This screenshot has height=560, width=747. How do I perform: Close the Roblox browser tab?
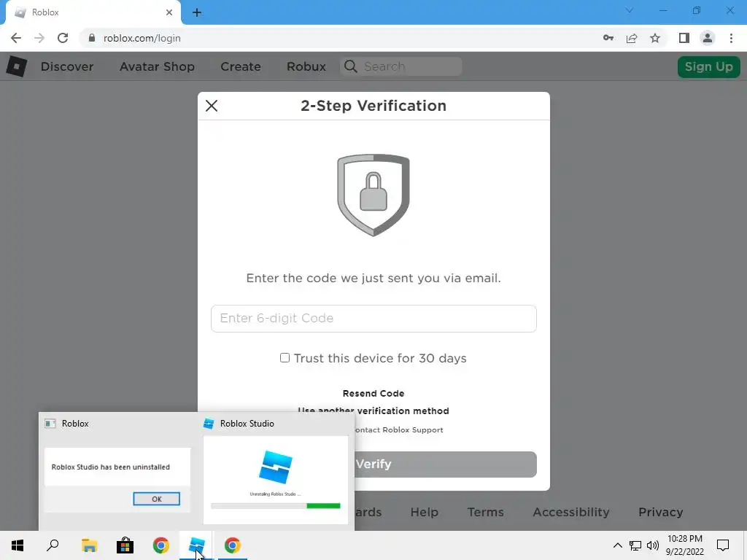(169, 12)
